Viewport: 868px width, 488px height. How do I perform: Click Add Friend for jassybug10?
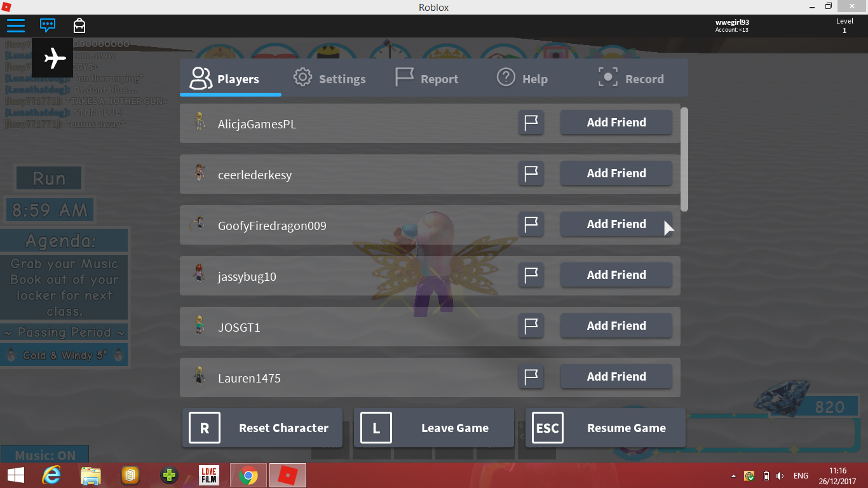click(616, 275)
